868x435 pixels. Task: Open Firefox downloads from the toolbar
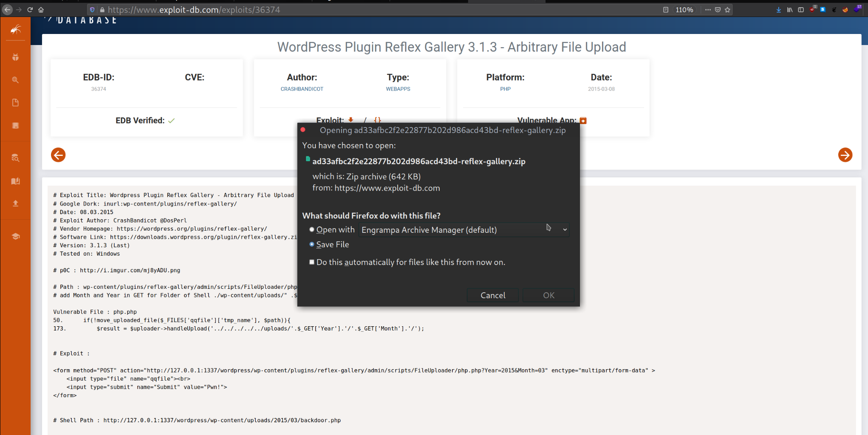(779, 9)
